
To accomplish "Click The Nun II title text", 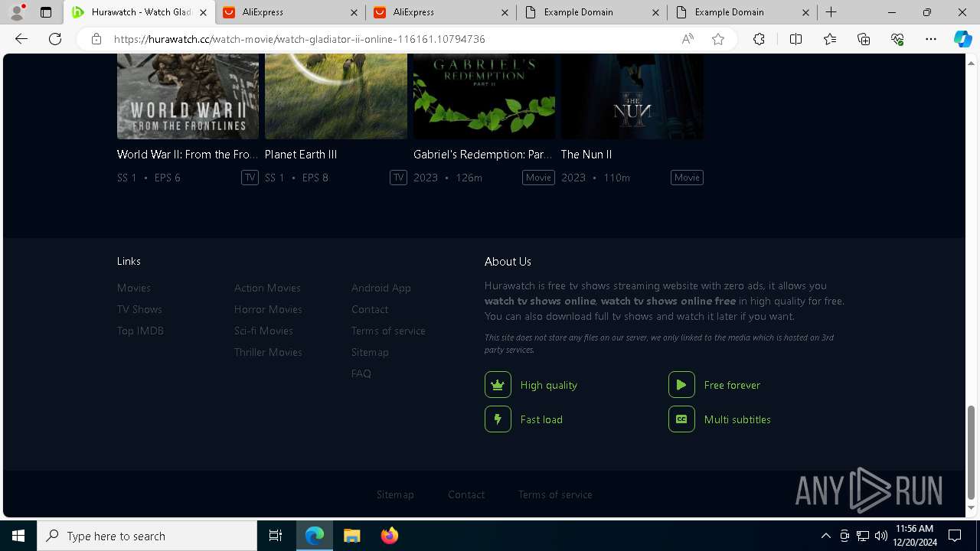I will point(586,154).
